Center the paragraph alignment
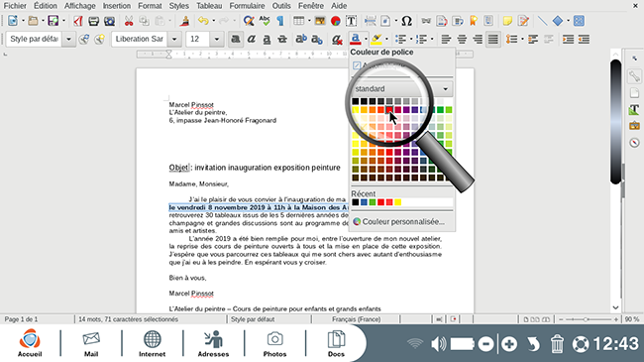The width and height of the screenshot is (644, 362). [462, 39]
